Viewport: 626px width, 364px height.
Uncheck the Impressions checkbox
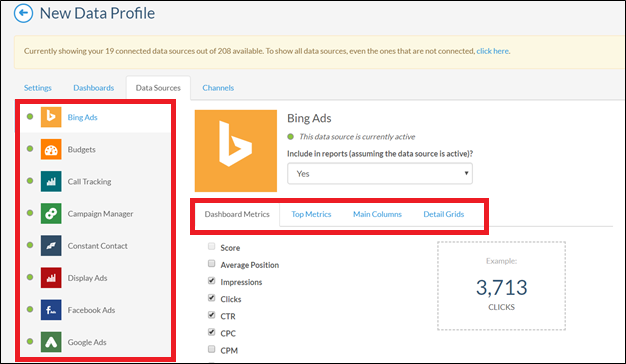coord(212,281)
